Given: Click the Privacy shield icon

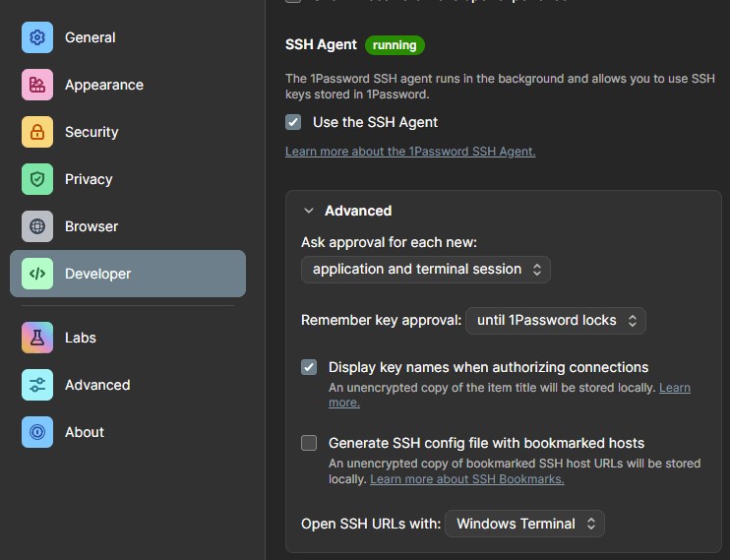Looking at the screenshot, I should pos(37,179).
